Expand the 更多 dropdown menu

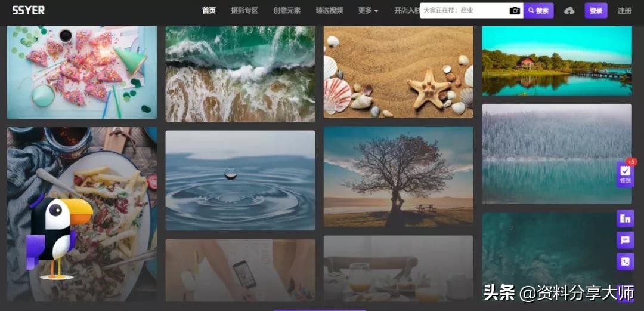(368, 11)
